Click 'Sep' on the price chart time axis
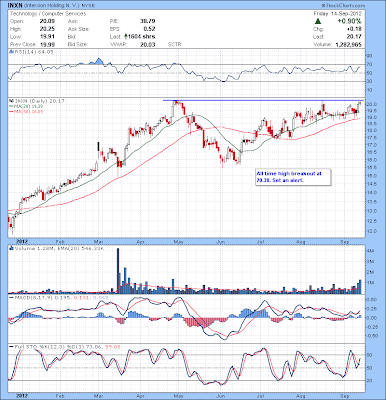The height and width of the screenshot is (400, 386). (x=344, y=241)
